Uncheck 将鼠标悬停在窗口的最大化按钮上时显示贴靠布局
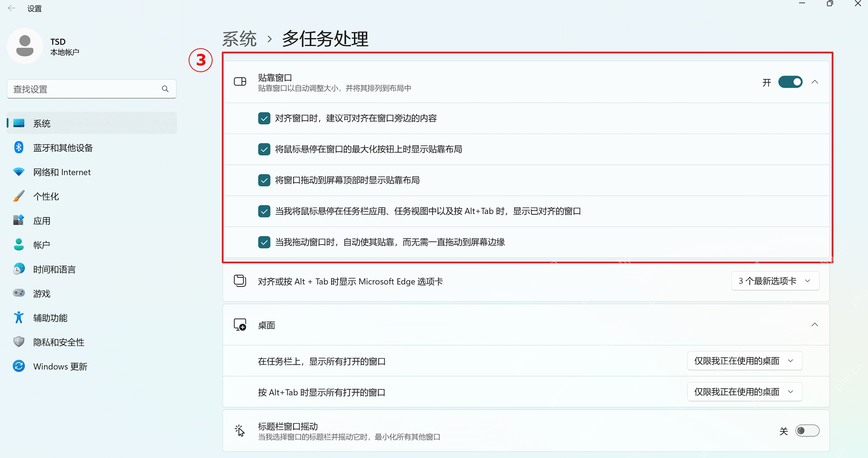868x458 pixels. 264,149
